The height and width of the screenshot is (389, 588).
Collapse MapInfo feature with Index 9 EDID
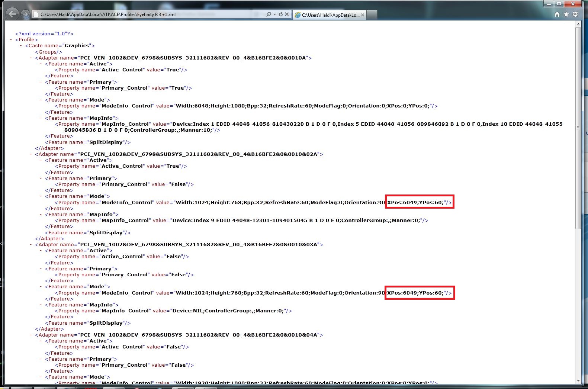point(41,214)
